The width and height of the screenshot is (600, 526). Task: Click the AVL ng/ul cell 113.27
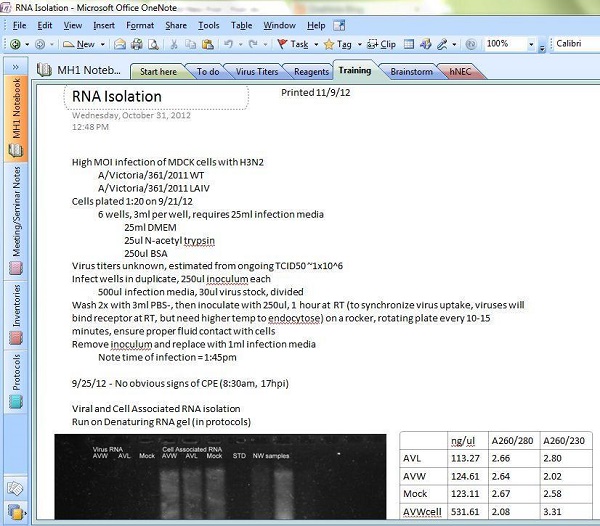coord(468,458)
